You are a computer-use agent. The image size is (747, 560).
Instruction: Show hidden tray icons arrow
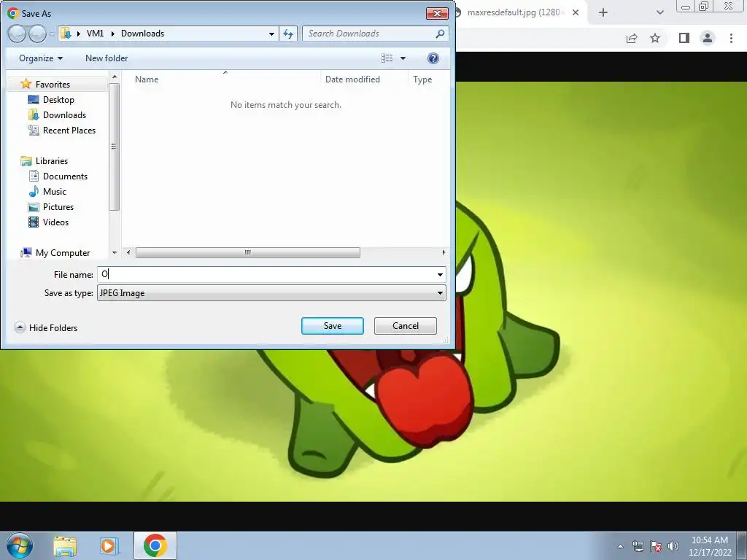[x=620, y=546]
